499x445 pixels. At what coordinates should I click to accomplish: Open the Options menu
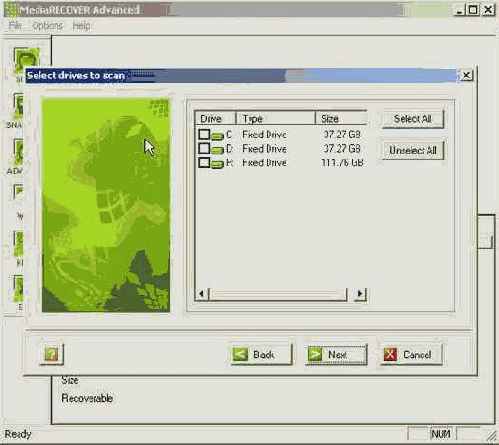point(48,26)
